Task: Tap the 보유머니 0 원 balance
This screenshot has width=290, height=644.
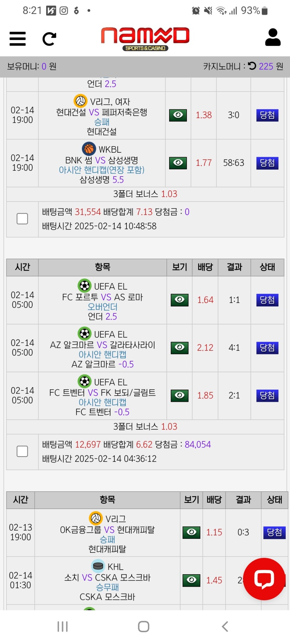Action: click(x=32, y=66)
